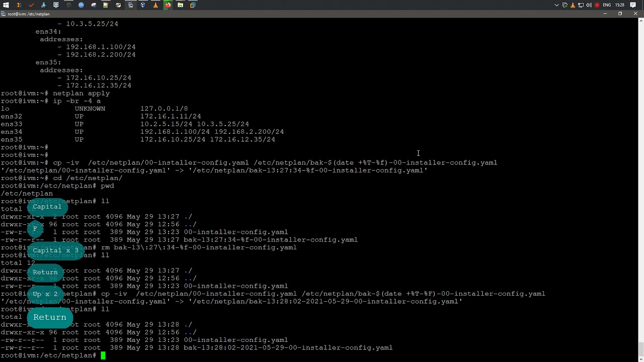Click '- 192.168.1.100/24' yaml entry
The width and height of the screenshot is (644, 362).
[x=97, y=47]
